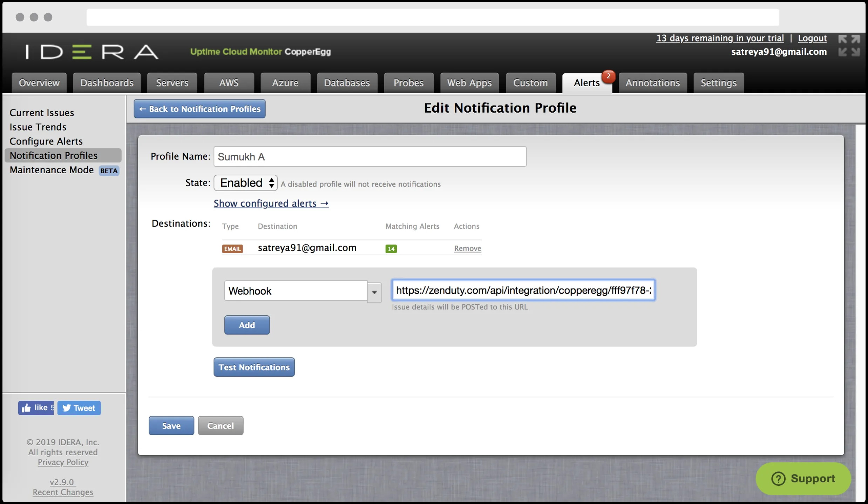Click the Add destination button
The height and width of the screenshot is (504, 868).
[x=247, y=325]
